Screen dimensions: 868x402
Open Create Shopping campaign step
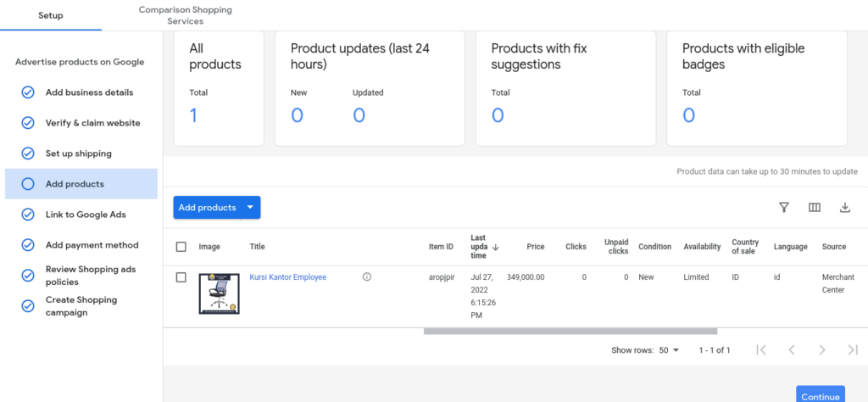click(x=81, y=305)
